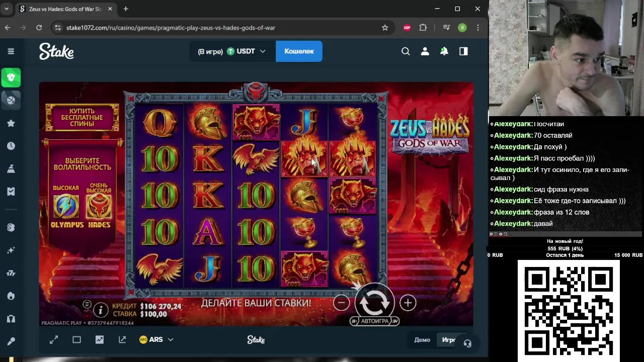Reload the stake1072.com page
The width and height of the screenshot is (644, 362).
tap(39, 28)
